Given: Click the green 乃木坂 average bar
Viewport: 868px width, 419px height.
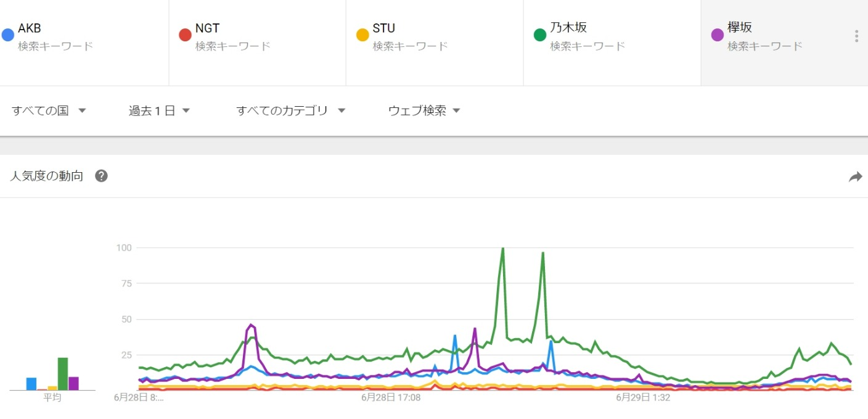Looking at the screenshot, I should point(63,374).
